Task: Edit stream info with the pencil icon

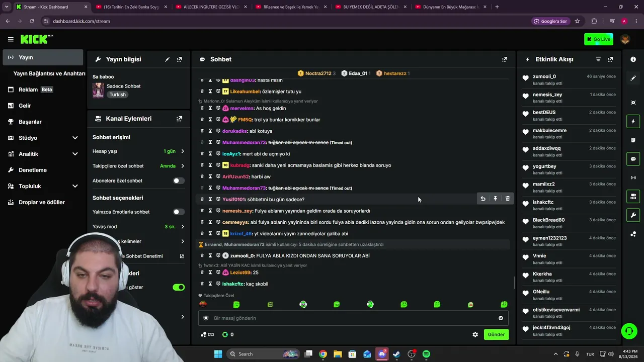Action: click(167, 59)
